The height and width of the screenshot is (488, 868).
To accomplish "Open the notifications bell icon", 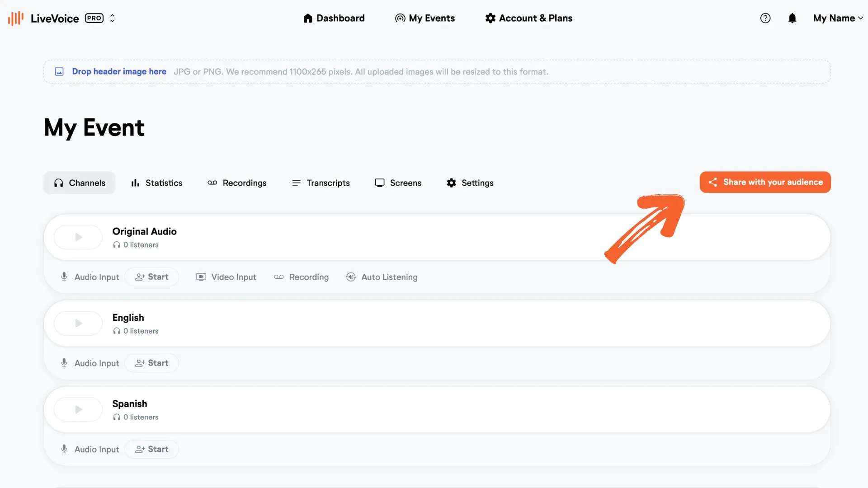I will [x=792, y=18].
